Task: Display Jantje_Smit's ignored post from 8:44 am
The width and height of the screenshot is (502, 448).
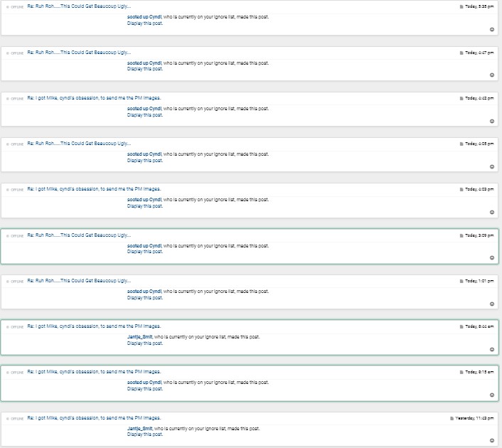Action: point(145,343)
